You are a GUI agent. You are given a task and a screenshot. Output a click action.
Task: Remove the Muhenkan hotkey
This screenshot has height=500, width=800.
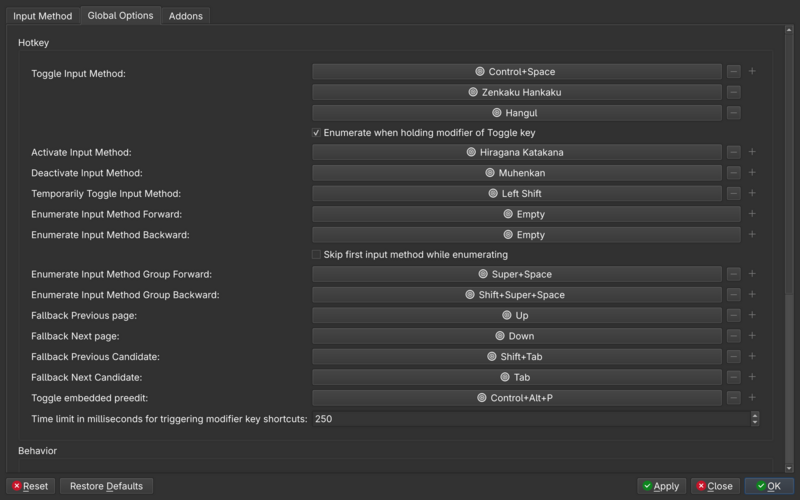pyautogui.click(x=734, y=173)
